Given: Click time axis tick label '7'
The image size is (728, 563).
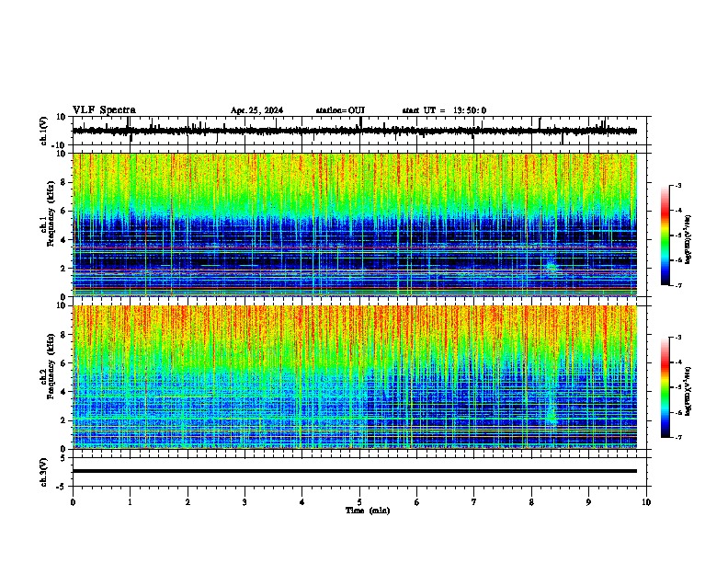Looking at the screenshot, I should pyautogui.click(x=474, y=502).
